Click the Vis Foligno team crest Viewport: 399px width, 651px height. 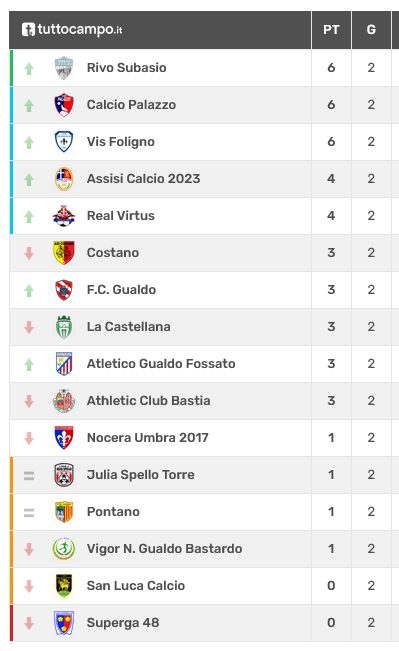pyautogui.click(x=64, y=142)
